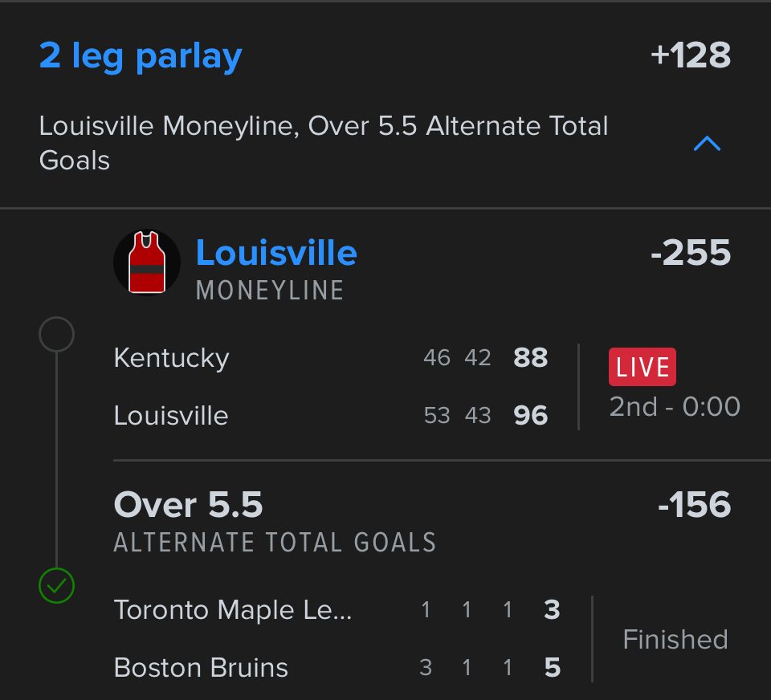Viewport: 771px width, 700px height.
Task: Click the empty pending status circle
Action: pos(56,335)
